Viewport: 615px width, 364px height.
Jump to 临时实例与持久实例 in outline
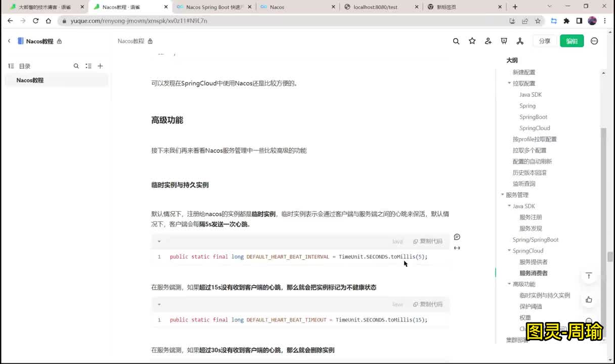click(545, 295)
